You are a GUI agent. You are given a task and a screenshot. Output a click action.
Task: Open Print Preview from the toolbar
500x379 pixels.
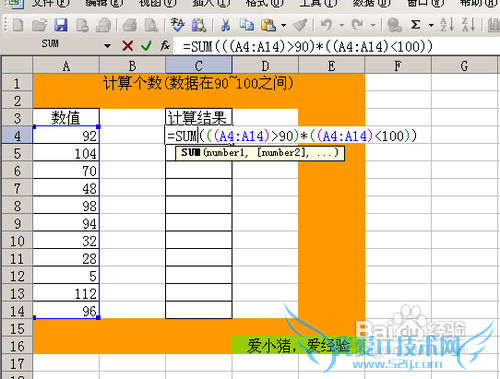151,25
